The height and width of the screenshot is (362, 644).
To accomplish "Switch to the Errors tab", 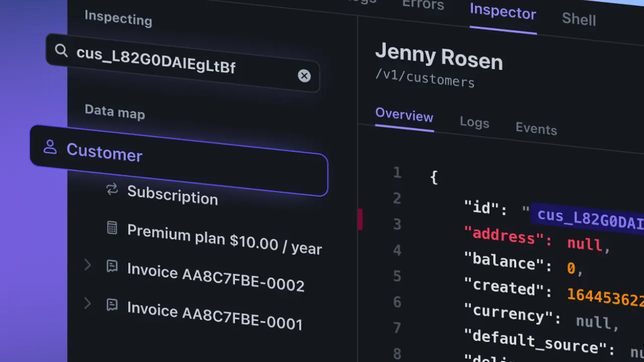I will (423, 5).
